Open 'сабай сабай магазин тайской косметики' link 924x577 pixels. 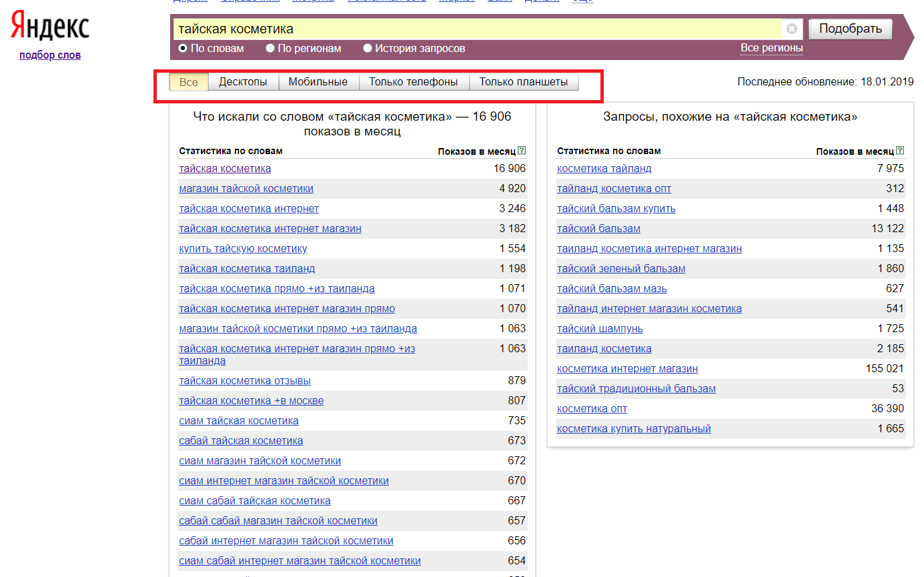click(278, 521)
